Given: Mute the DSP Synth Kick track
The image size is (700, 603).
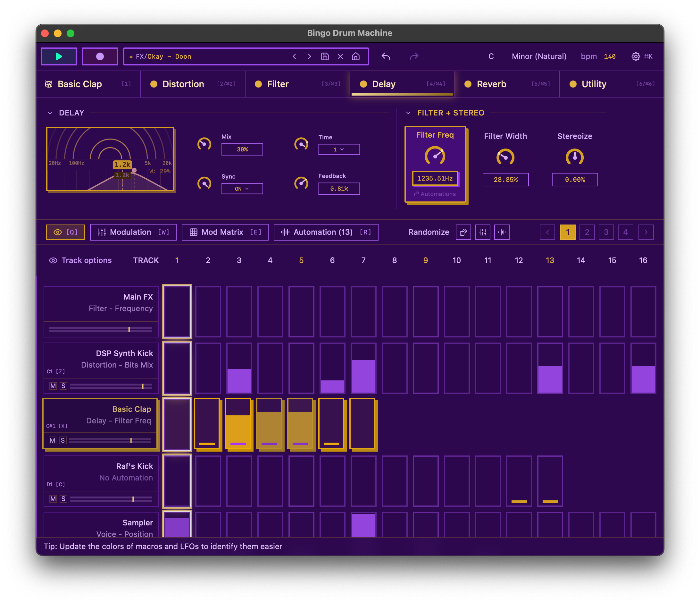Looking at the screenshot, I should (53, 386).
